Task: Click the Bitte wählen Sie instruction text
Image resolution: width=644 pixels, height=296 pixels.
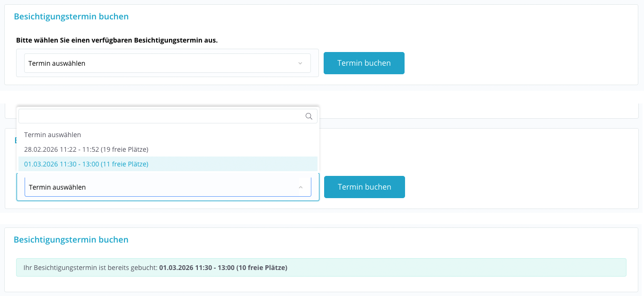Action: (x=117, y=40)
